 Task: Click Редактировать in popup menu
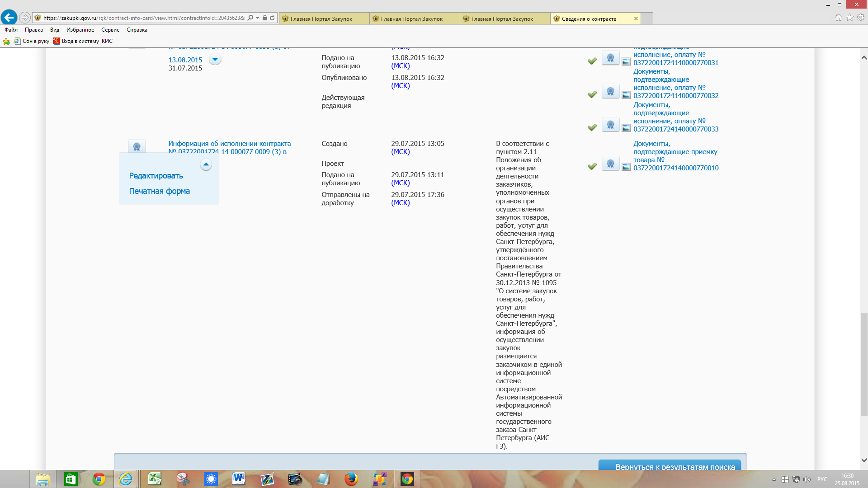coord(156,176)
